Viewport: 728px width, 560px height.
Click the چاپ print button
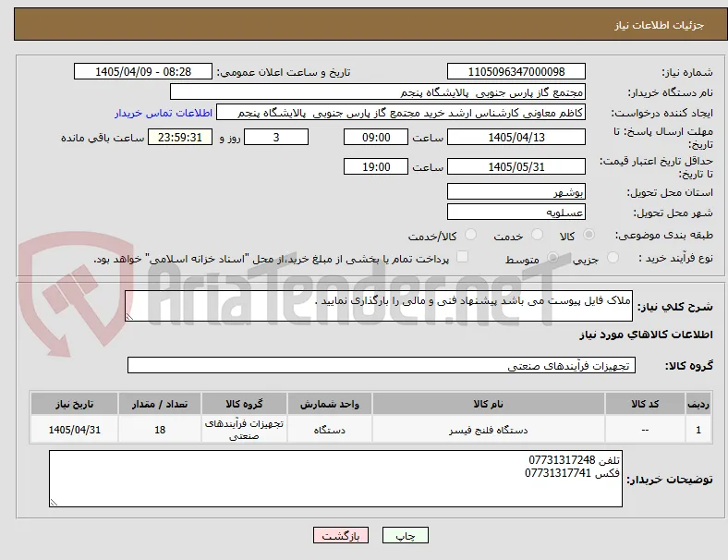[406, 535]
